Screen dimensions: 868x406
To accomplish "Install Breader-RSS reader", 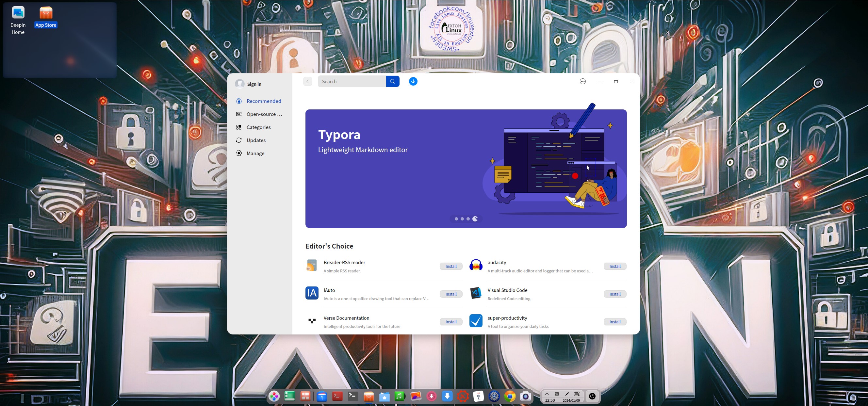I will (x=451, y=266).
